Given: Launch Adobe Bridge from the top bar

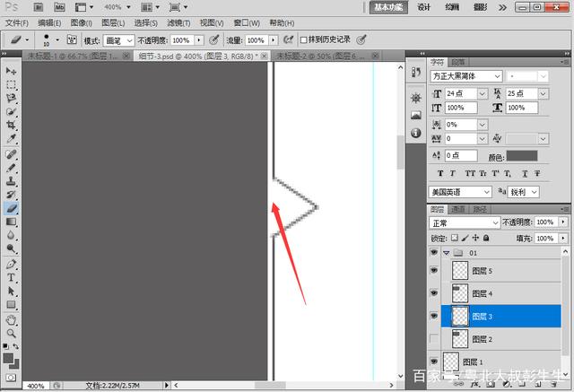Looking at the screenshot, I should click(39, 7).
